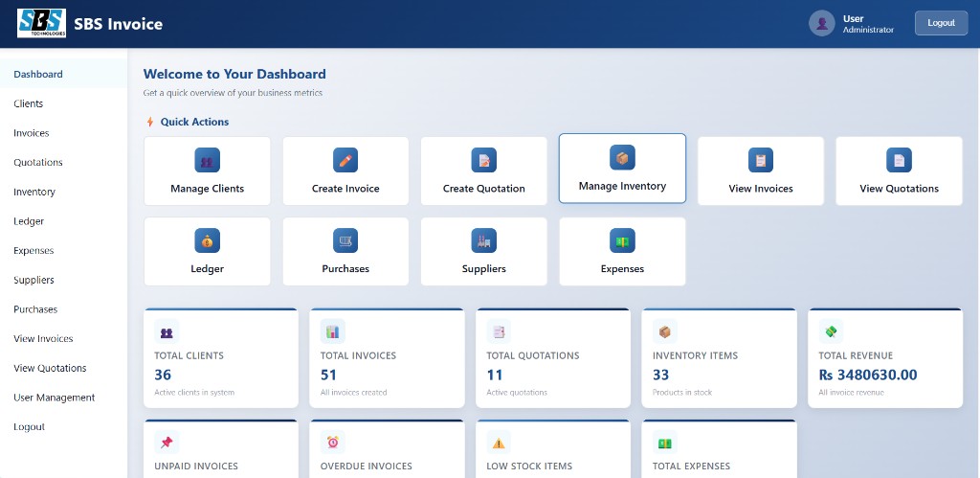
Task: Open the Ledger quick action card
Action: 207,252
